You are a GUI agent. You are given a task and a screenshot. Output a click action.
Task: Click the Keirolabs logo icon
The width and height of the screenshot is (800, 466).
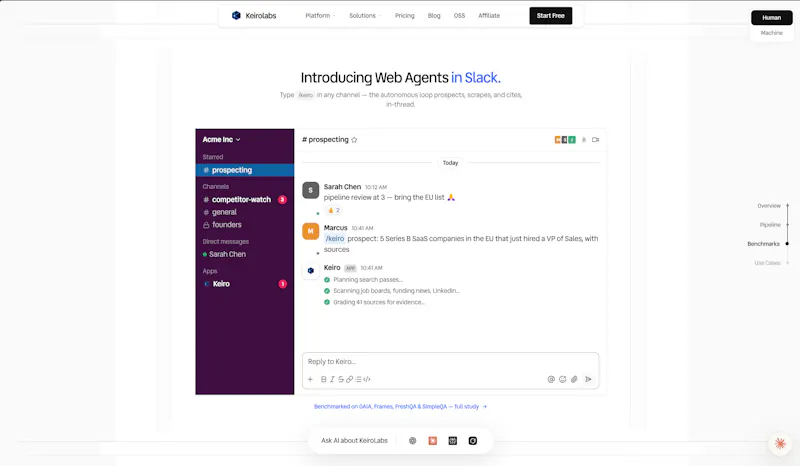(x=236, y=15)
